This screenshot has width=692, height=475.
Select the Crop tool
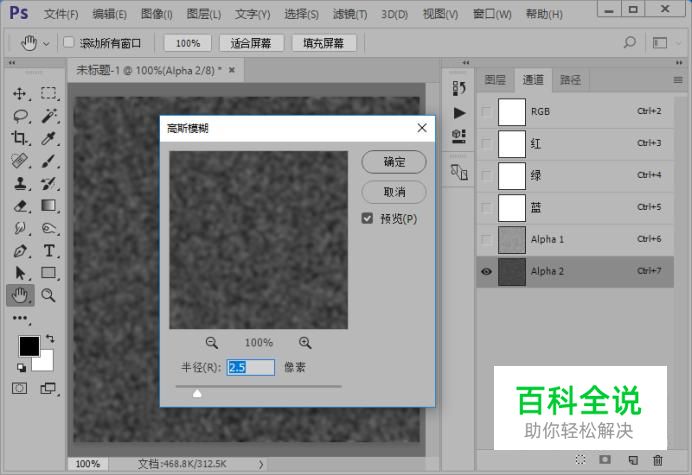[x=19, y=138]
